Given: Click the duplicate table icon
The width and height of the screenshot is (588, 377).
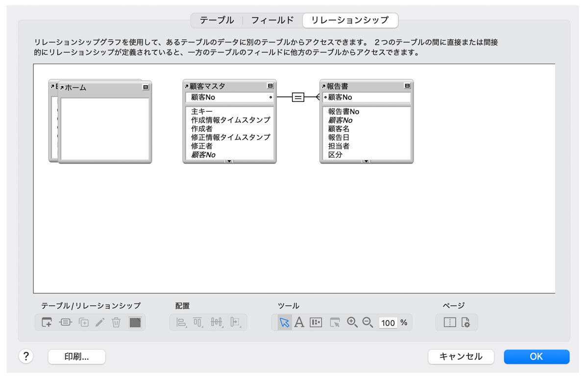Looking at the screenshot, I should [84, 323].
